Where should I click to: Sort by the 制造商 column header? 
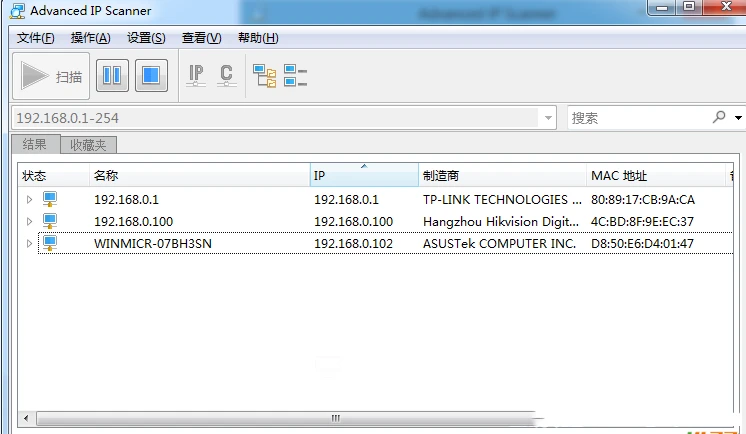pyautogui.click(x=502, y=175)
